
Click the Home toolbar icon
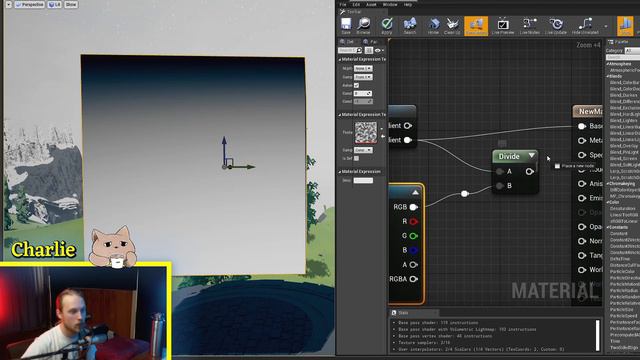433,26
